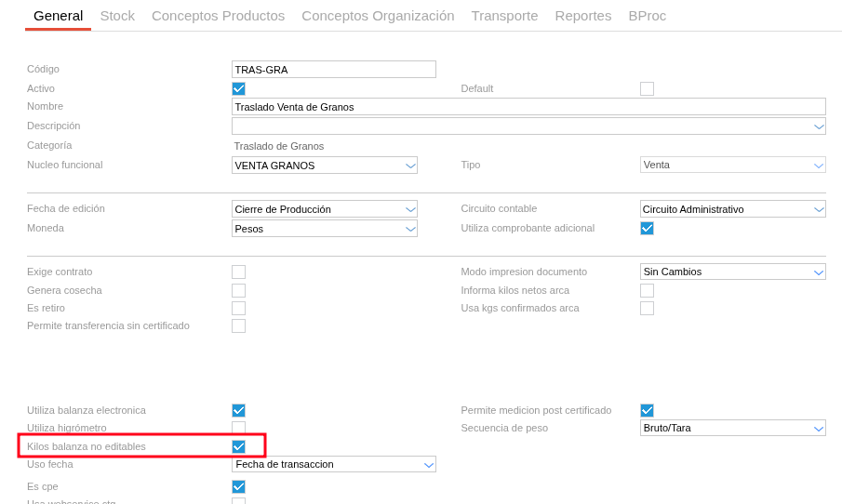Switch to the Stock tab
Image resolution: width=842 pixels, height=504 pixels.
(x=117, y=16)
